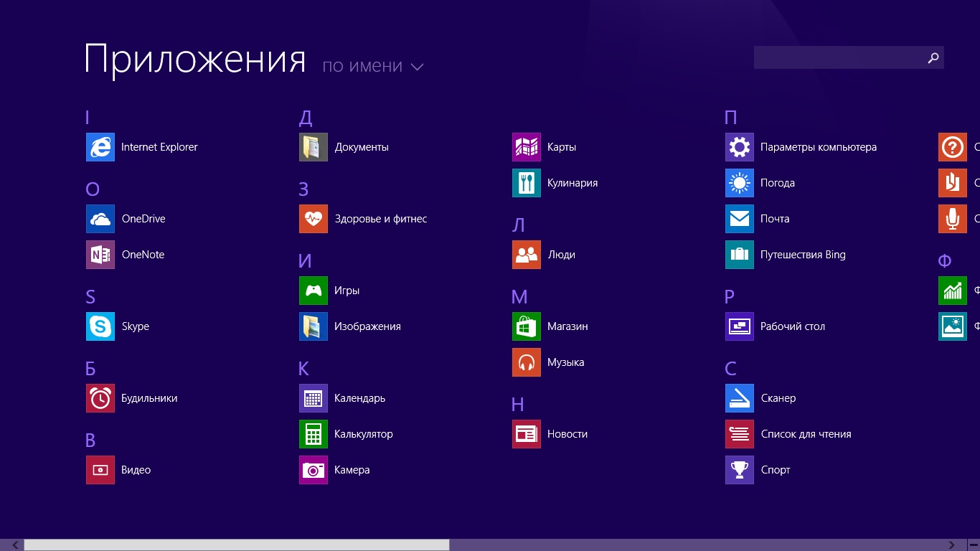Open Список для чтения app
The width and height of the screenshot is (980, 551).
pyautogui.click(x=789, y=434)
